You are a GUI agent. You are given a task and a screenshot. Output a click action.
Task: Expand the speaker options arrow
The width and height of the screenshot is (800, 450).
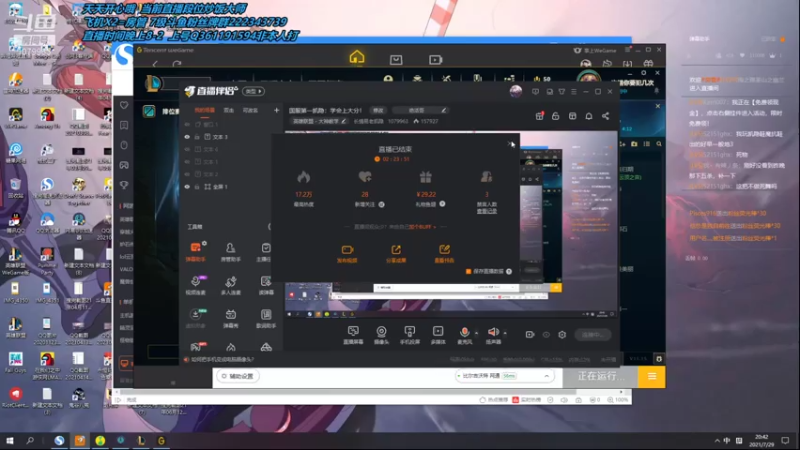click(505, 333)
